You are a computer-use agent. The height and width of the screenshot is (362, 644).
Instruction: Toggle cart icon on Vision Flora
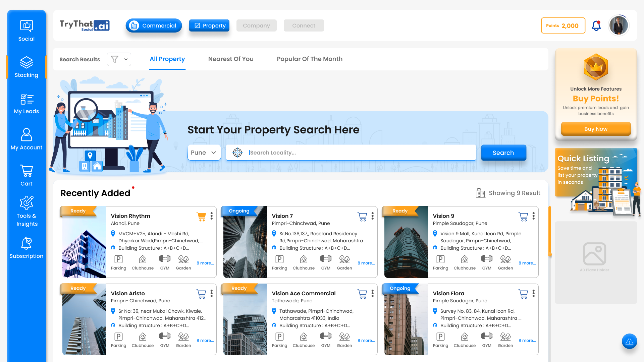[x=523, y=294]
